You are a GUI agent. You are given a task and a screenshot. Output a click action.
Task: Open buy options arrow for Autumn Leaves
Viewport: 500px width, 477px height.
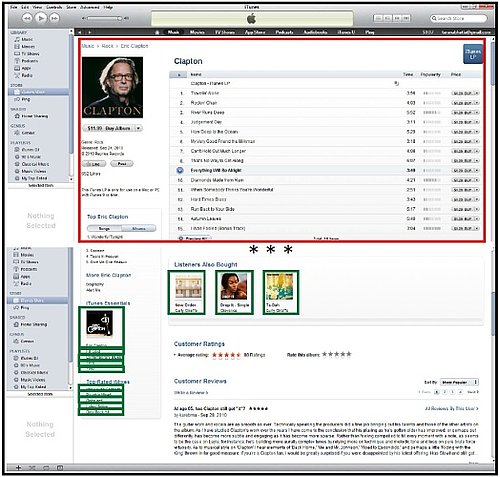click(477, 219)
